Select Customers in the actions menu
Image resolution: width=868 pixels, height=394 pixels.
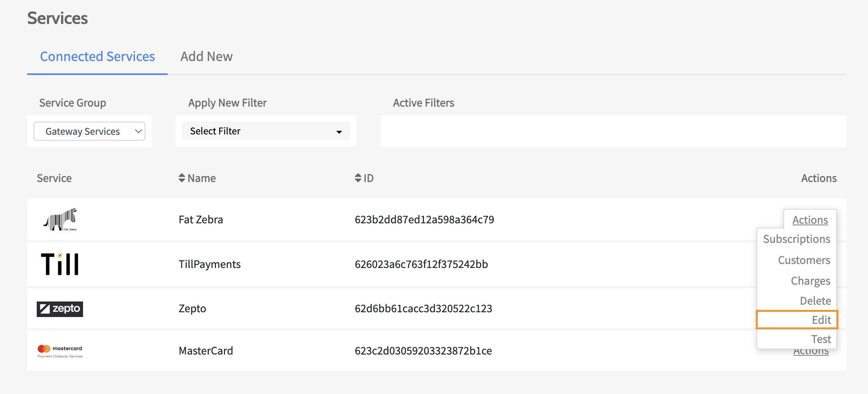804,260
